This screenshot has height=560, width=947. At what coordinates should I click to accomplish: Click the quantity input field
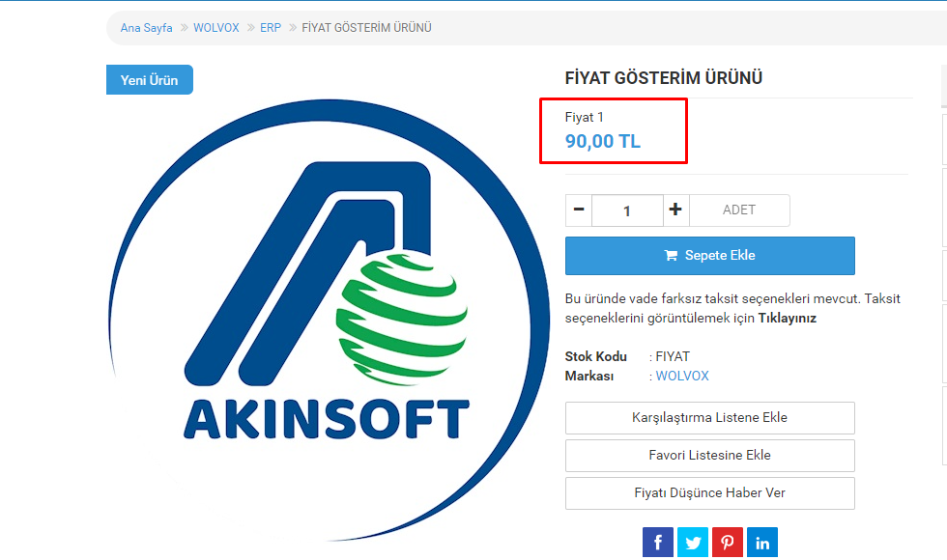pyautogui.click(x=627, y=210)
